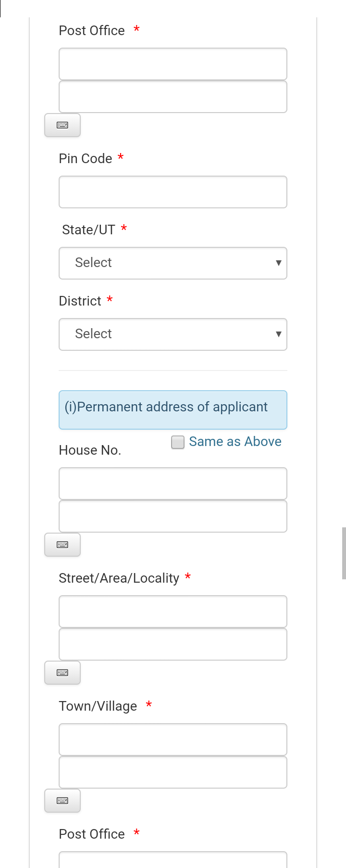This screenshot has height=868, width=346.
Task: Click Permanent address of applicant header
Action: click(x=173, y=410)
